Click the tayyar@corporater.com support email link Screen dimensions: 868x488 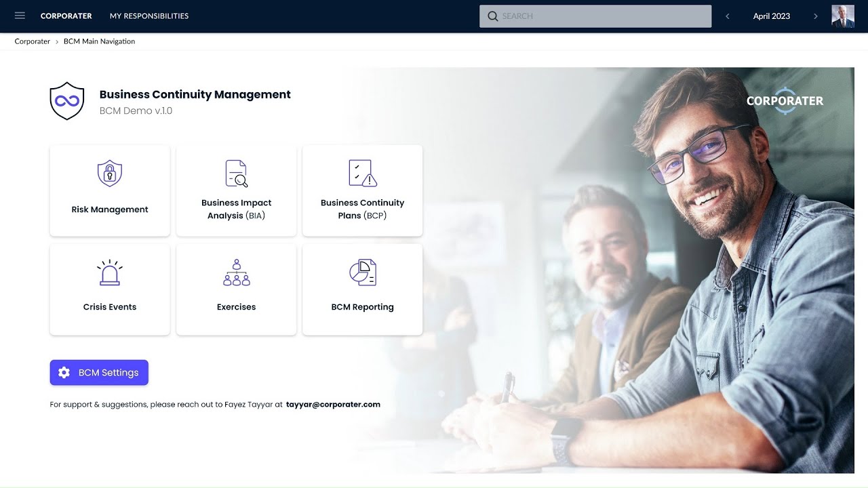(x=333, y=404)
